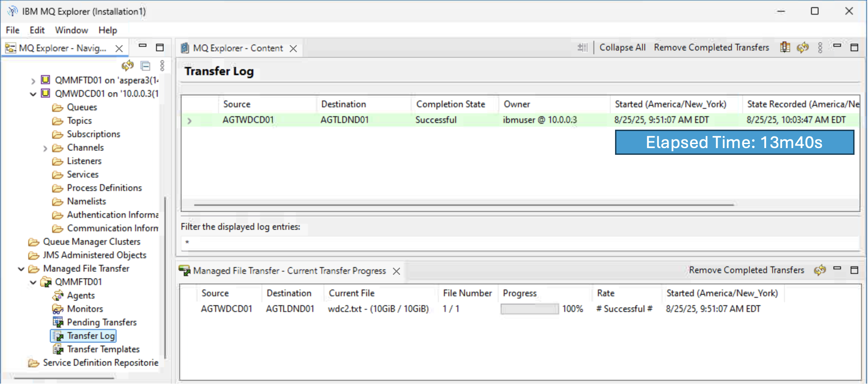Click the Listeners folder icon

58,161
